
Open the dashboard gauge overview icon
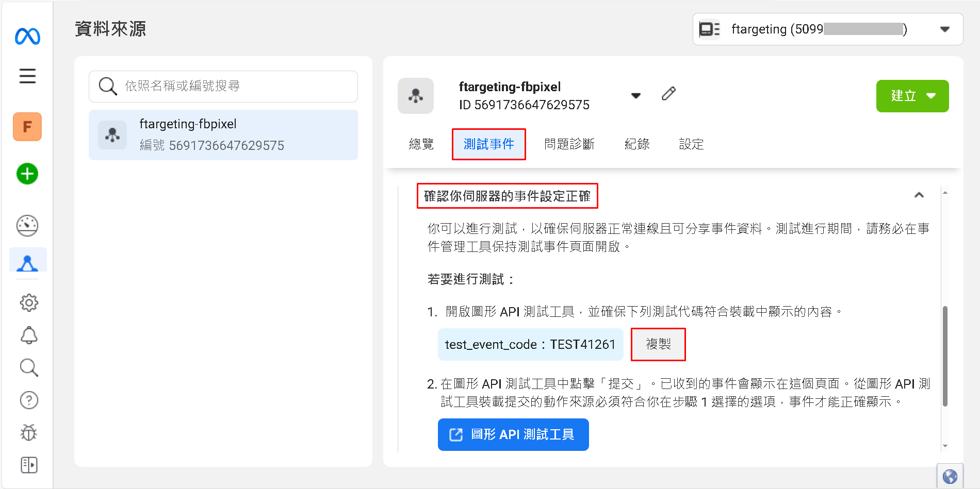tap(27, 226)
